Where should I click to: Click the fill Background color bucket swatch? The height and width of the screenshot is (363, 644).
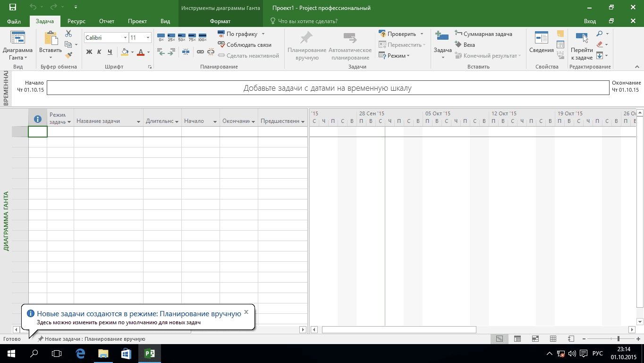point(125,52)
